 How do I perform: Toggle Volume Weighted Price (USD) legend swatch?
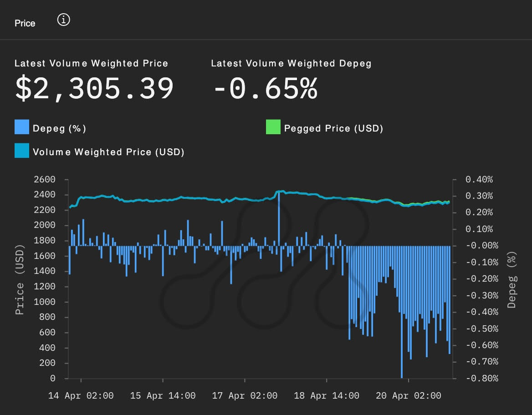[x=22, y=151]
